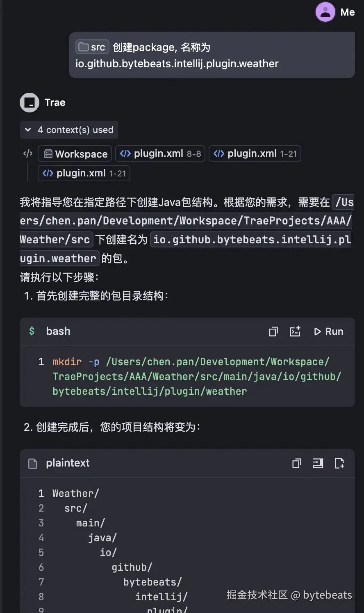Click the code symbol icon beside the context chips
This screenshot has height=613, width=364.
tap(28, 153)
